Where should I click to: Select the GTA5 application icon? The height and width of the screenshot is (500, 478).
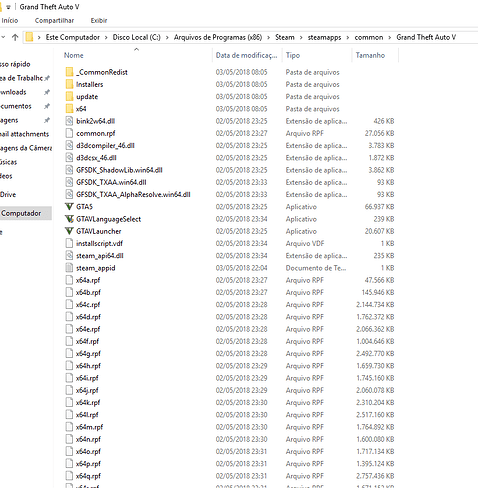[x=69, y=207]
